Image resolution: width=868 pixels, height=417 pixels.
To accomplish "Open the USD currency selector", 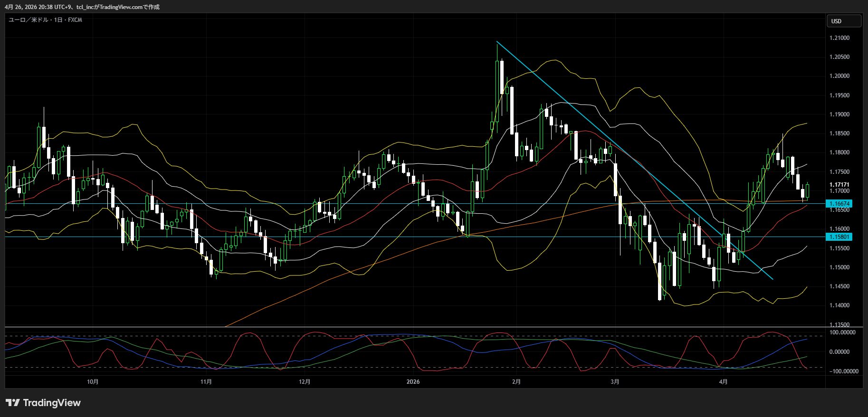I will pos(845,21).
